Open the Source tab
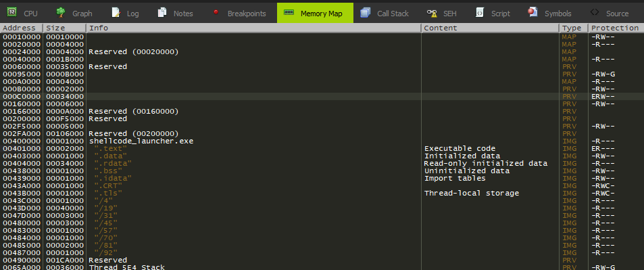644x270 pixels. click(x=609, y=13)
